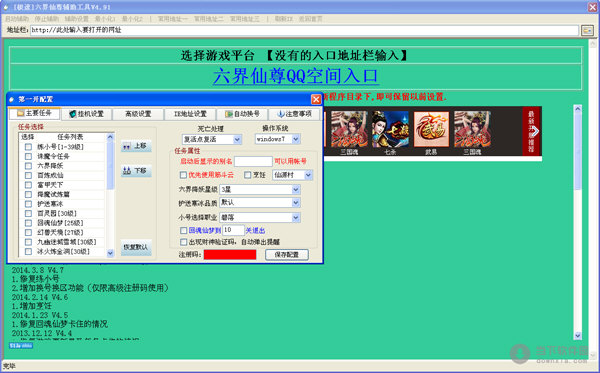
Task: Switch to the 高级设置 tab
Action: click(138, 114)
